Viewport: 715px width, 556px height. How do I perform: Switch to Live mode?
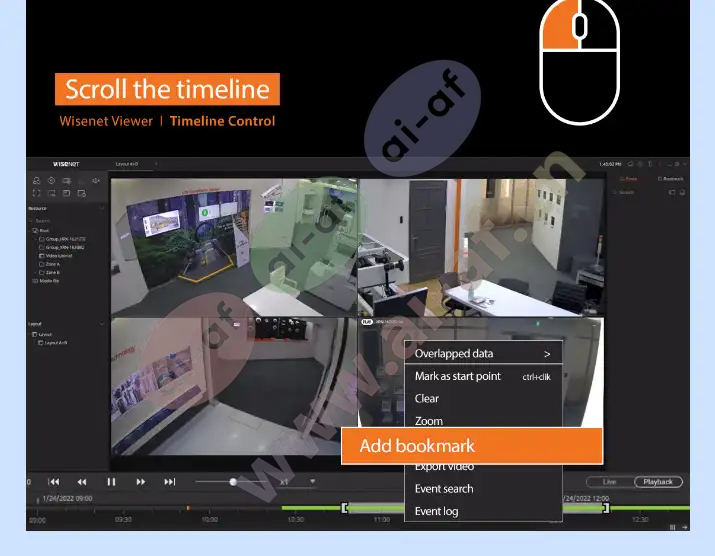tap(609, 482)
